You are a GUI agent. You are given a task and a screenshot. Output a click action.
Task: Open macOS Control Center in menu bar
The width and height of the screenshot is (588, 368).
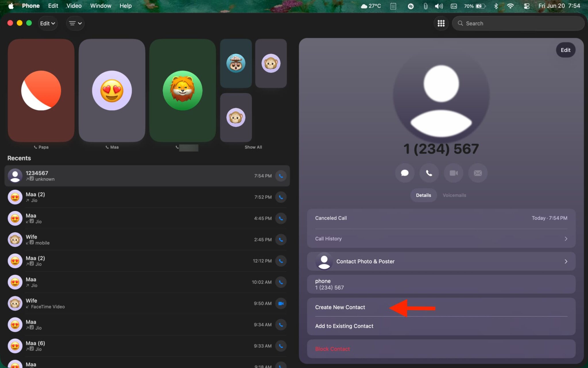click(x=527, y=6)
